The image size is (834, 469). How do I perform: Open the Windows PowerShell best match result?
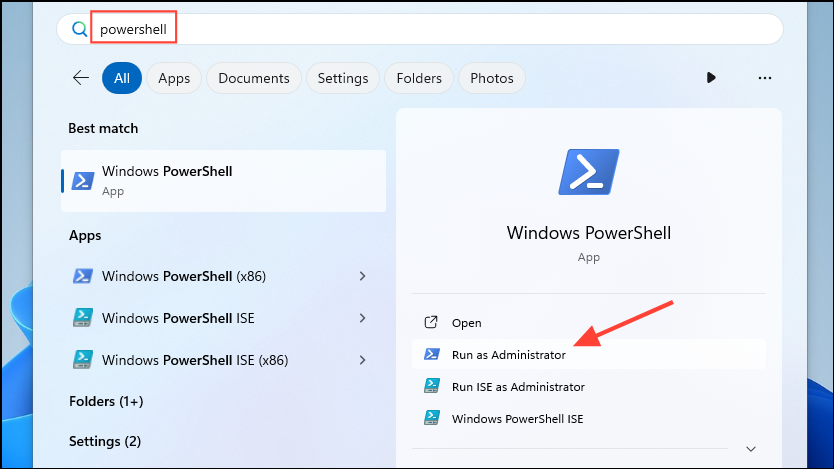(x=223, y=181)
